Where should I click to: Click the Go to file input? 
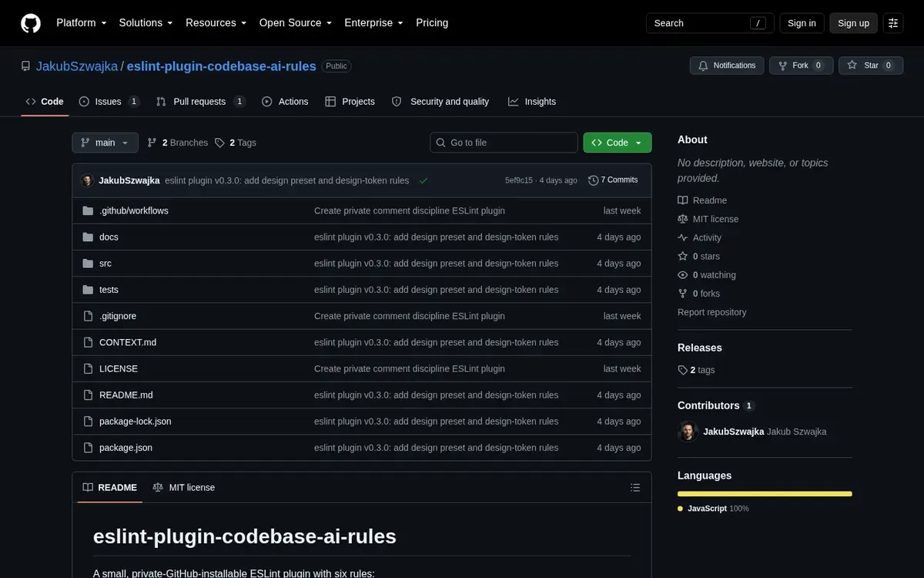(504, 143)
